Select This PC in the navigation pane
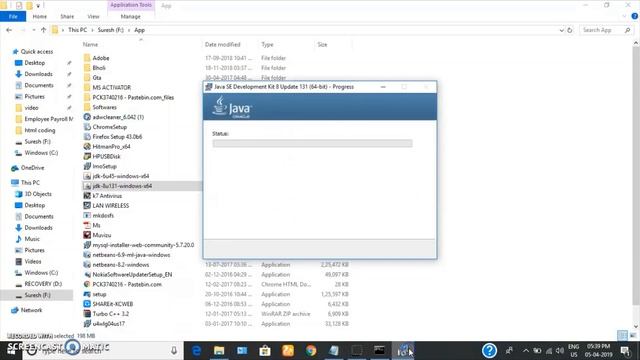The image size is (640, 360). pos(30,183)
